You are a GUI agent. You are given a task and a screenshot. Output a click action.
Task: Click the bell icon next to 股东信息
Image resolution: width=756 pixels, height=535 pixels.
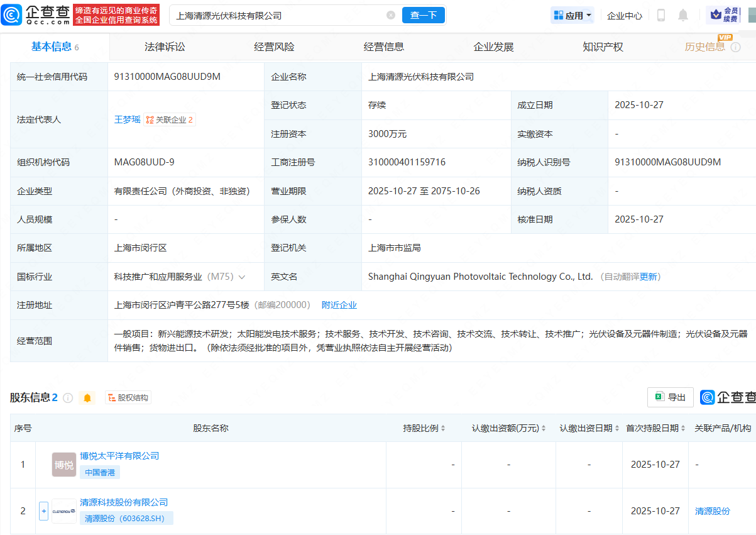coord(87,397)
